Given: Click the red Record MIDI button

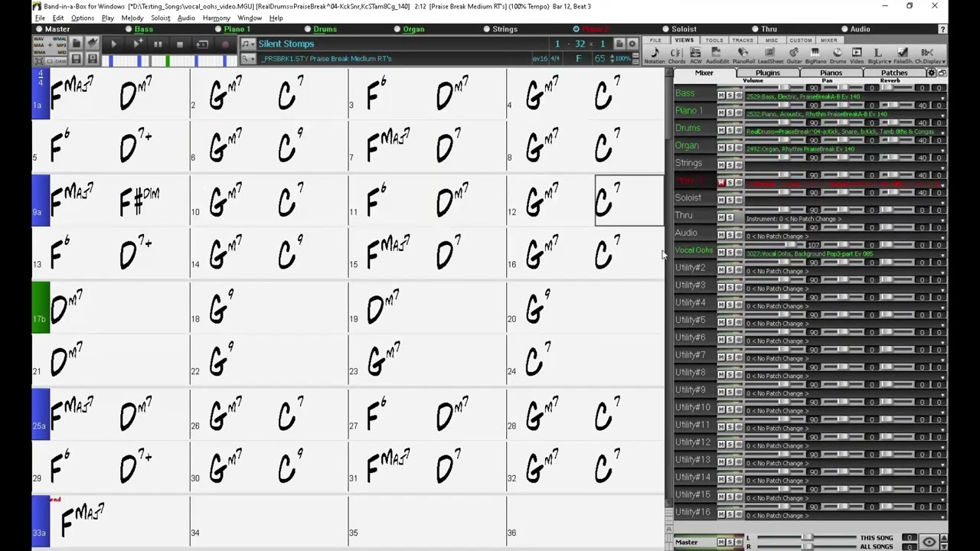Looking at the screenshot, I should [225, 44].
